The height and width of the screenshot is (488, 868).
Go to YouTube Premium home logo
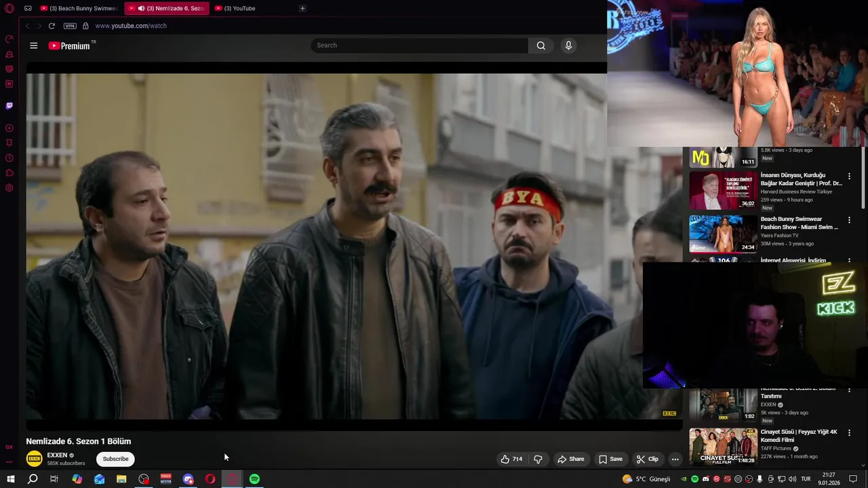(69, 45)
